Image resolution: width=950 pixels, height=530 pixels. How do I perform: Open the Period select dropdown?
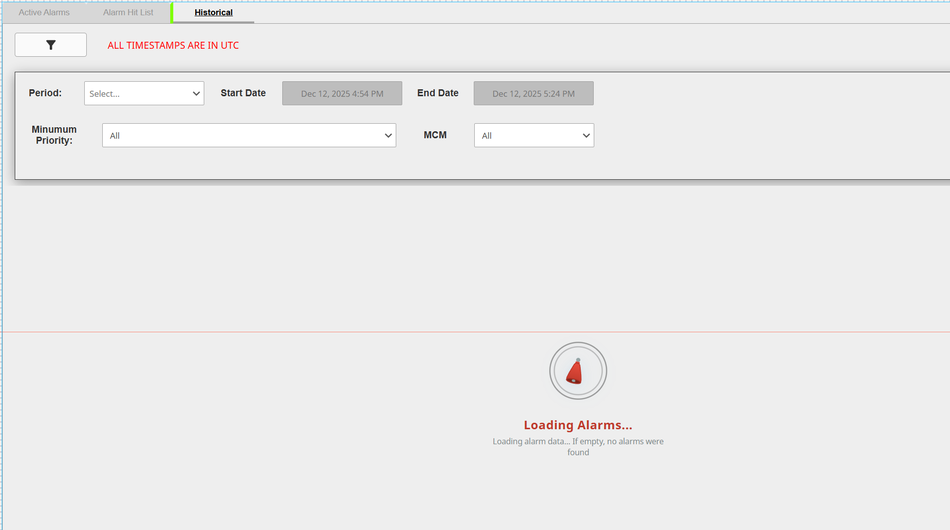[x=144, y=94]
